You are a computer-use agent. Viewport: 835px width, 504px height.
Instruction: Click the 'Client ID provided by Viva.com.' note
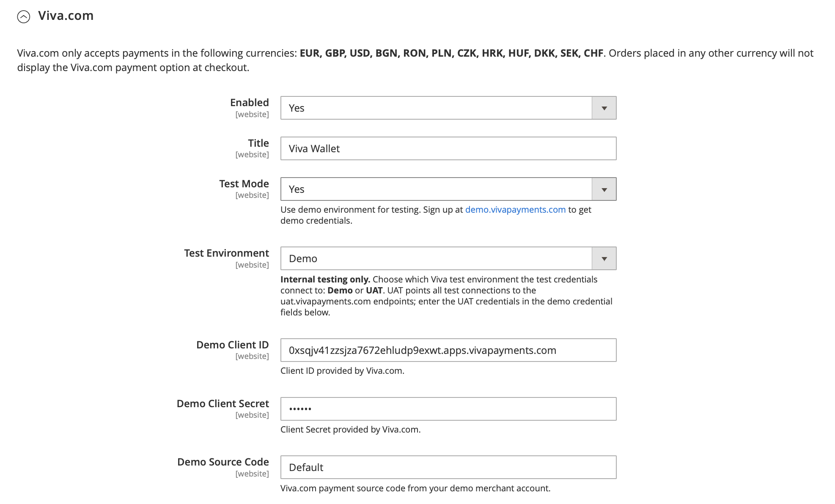(x=342, y=371)
